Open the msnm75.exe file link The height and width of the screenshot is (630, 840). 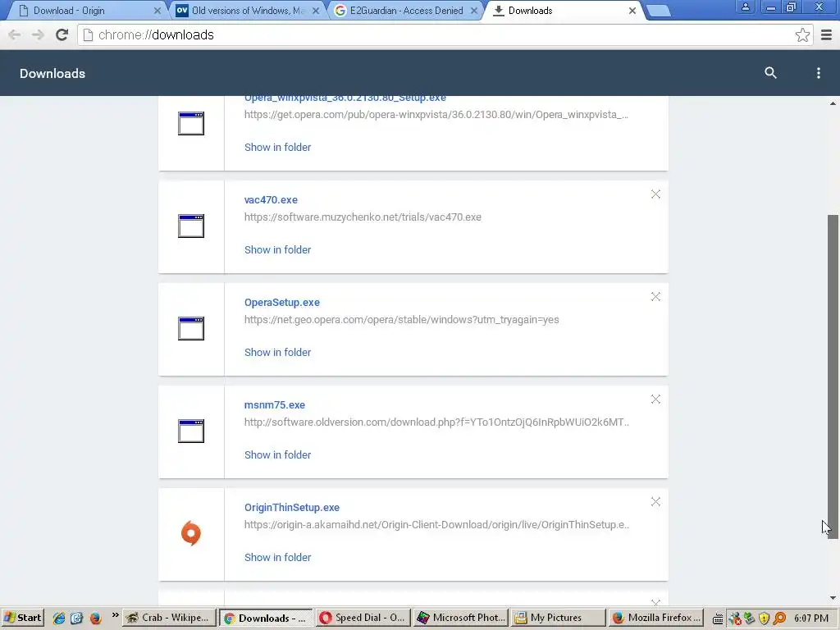tap(274, 405)
